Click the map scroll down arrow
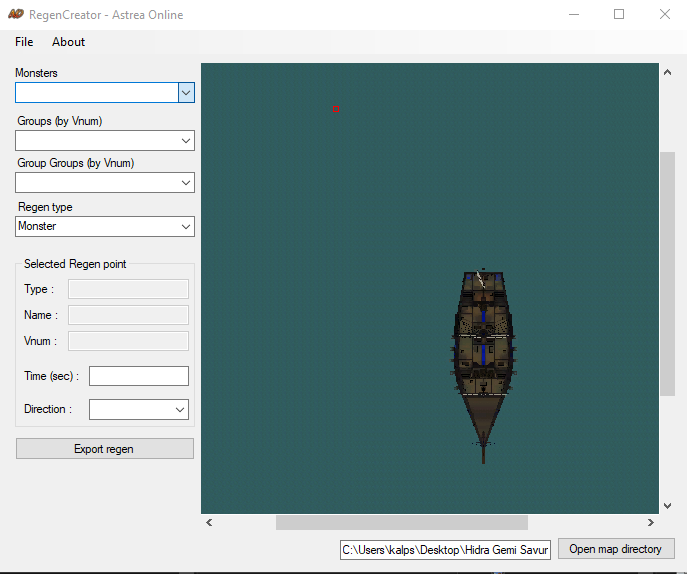The width and height of the screenshot is (687, 574). 667,506
